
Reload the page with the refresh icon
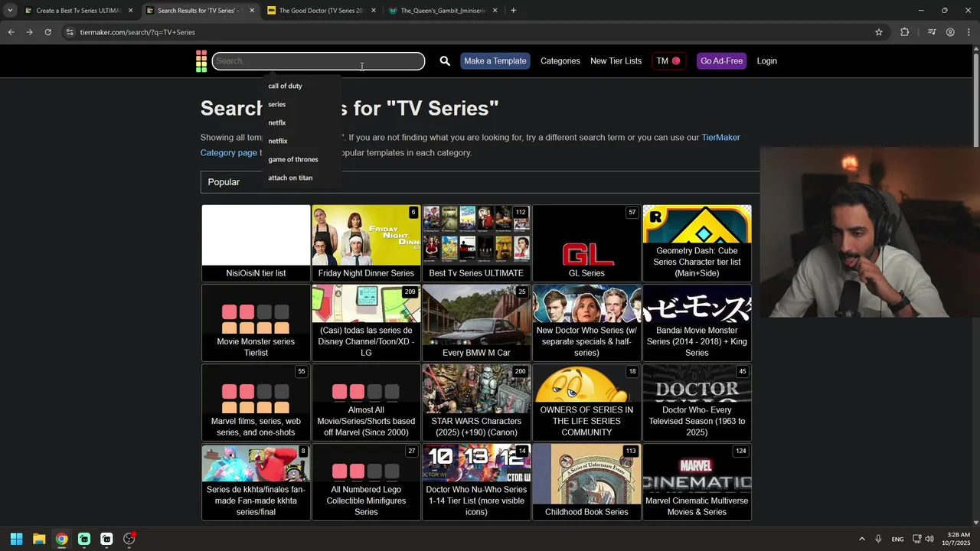point(47,32)
